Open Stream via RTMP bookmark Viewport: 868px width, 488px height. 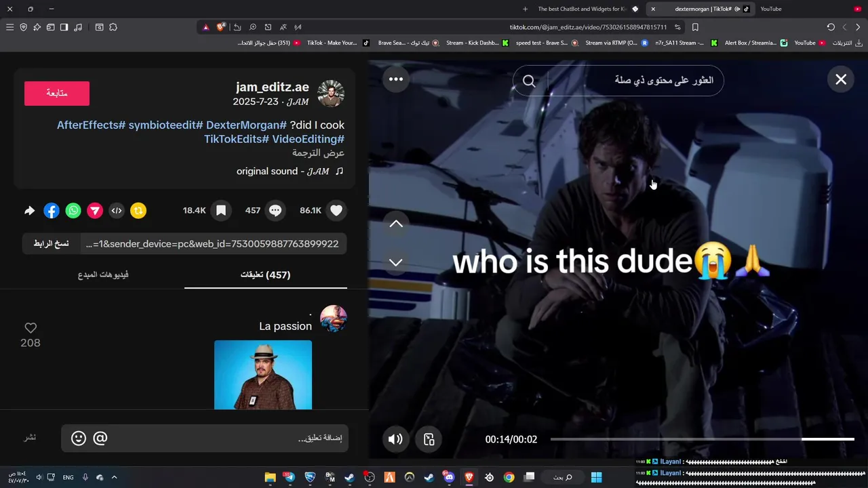pos(616,43)
